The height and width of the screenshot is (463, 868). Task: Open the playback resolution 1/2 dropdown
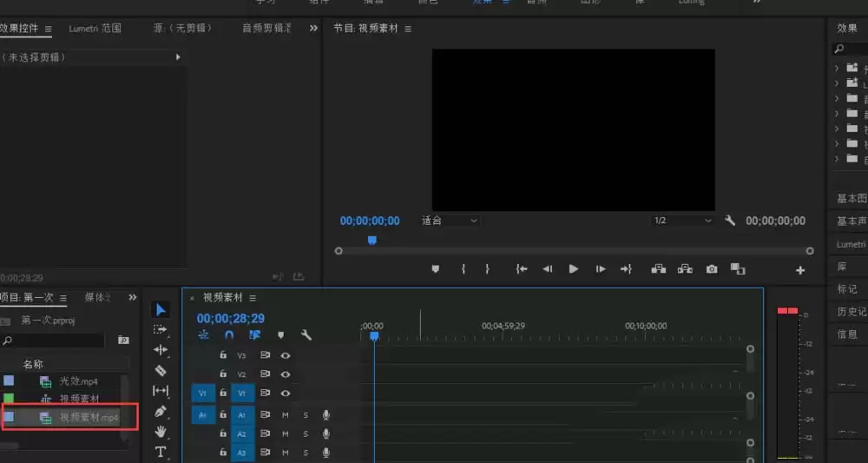coord(682,221)
